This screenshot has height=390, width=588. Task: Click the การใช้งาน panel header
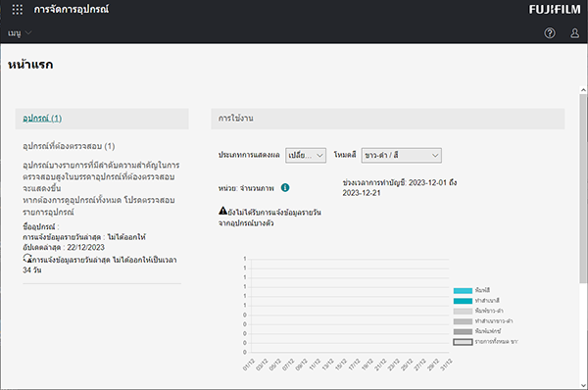(387, 119)
